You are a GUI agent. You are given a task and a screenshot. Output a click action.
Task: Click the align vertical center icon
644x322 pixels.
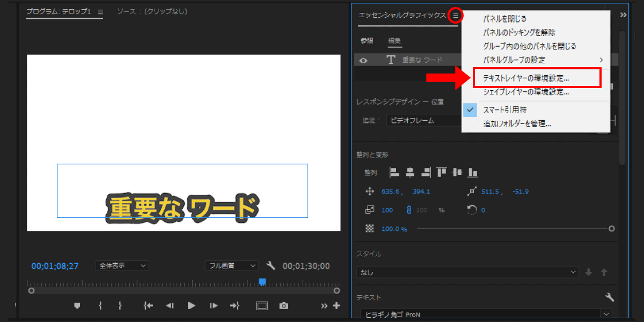point(457,172)
